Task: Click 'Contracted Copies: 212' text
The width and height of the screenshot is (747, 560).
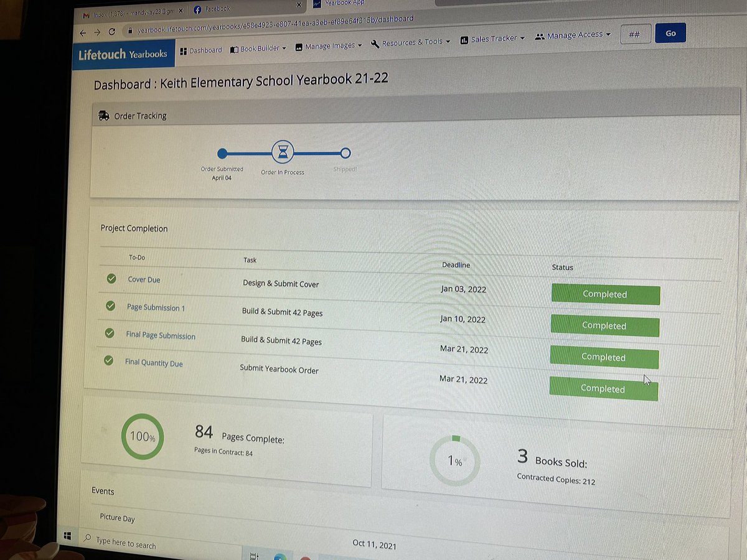Action: pyautogui.click(x=556, y=478)
